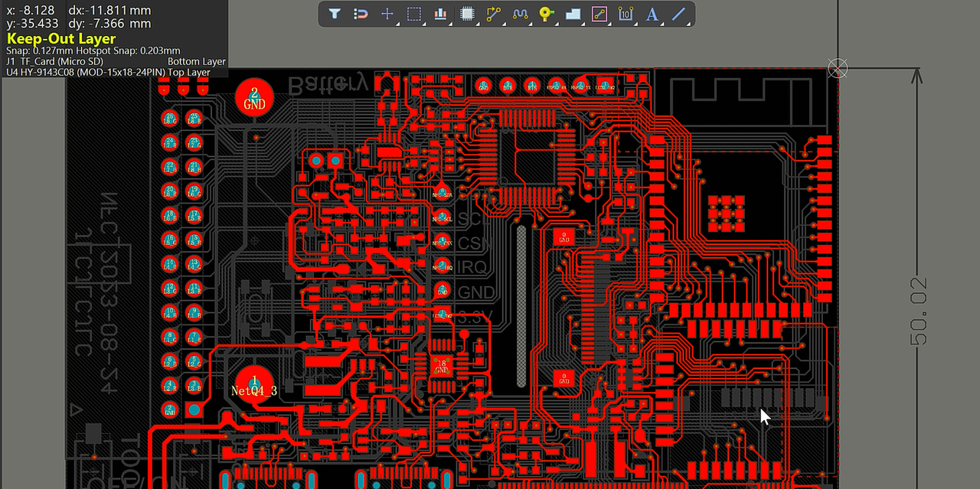Click the large GND pad numbered 2
This screenshot has height=489, width=980.
[x=254, y=98]
